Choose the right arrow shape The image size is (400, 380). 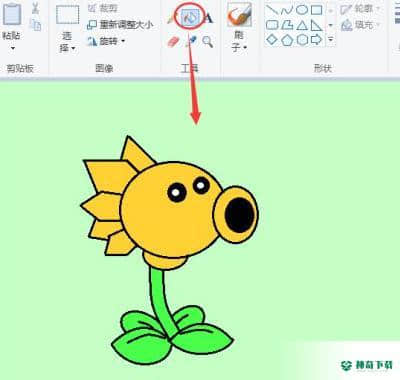pos(316,40)
